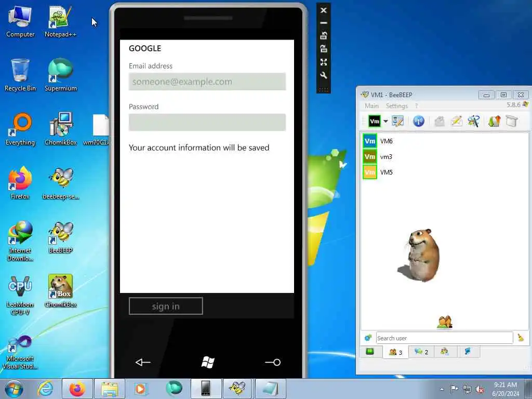
Task: Open the Settings menu in BeeBEEP
Action: tap(396, 106)
